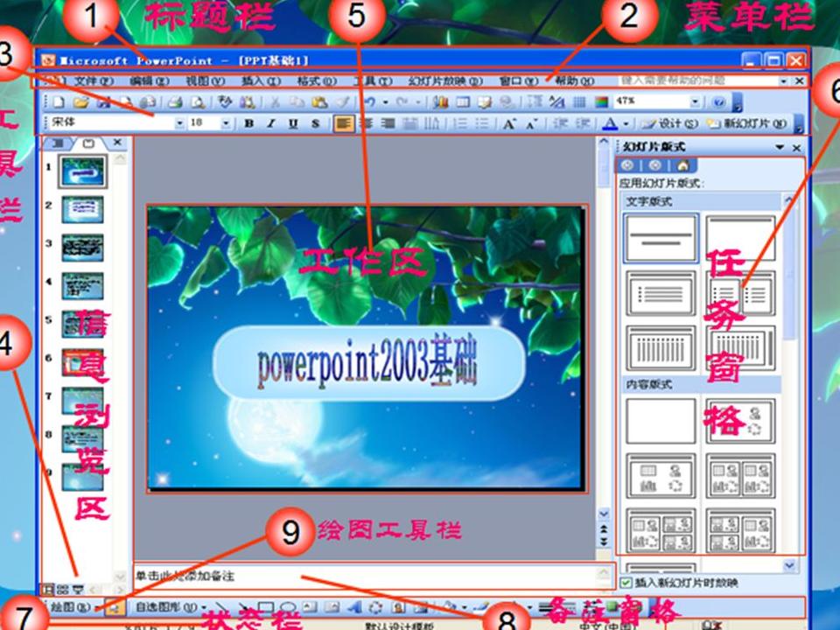
Task: Insert WordArt from the drawing toolbar
Action: 354,607
